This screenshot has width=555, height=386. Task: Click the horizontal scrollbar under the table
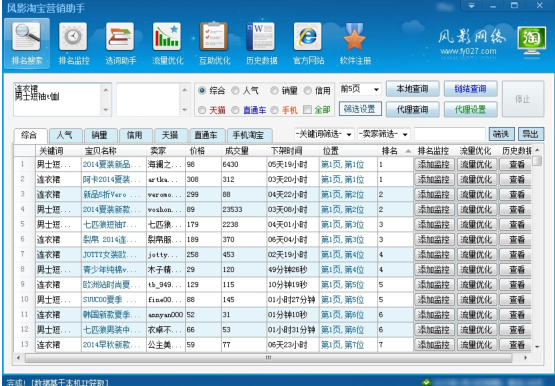[x=268, y=358]
